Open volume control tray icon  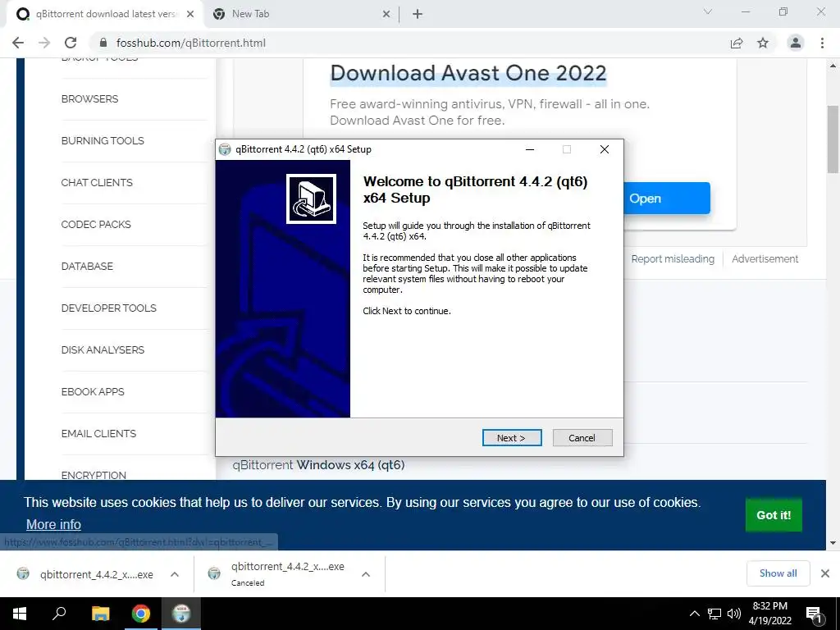(734, 614)
